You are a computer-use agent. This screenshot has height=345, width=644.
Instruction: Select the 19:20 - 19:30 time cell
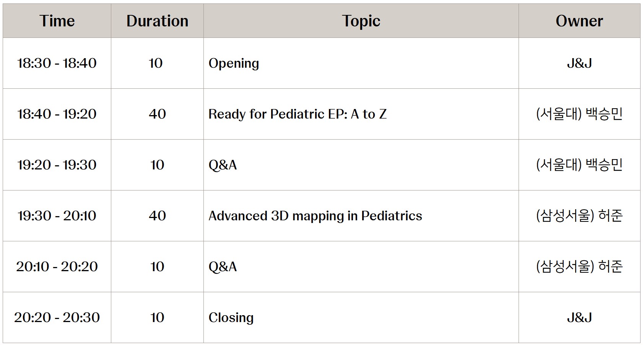tap(57, 165)
